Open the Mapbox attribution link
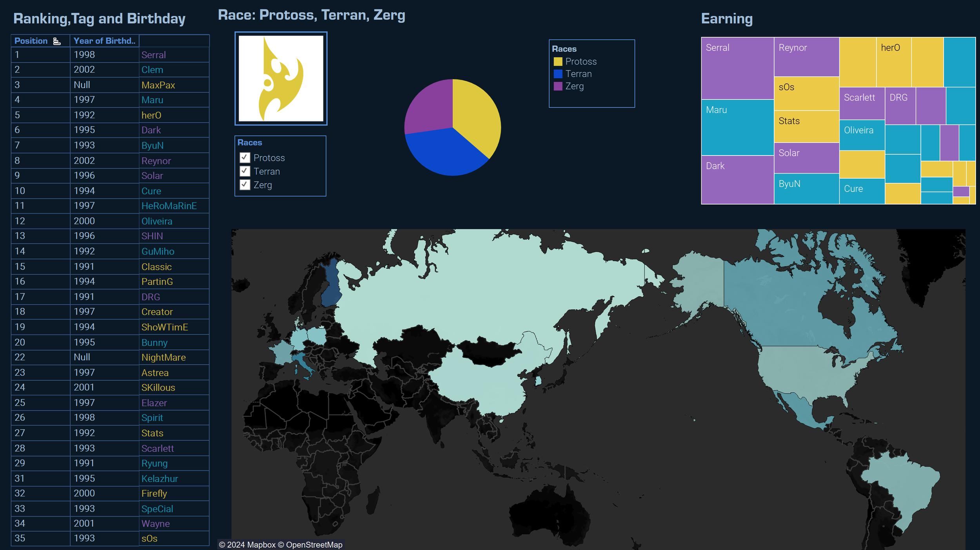 click(247, 545)
